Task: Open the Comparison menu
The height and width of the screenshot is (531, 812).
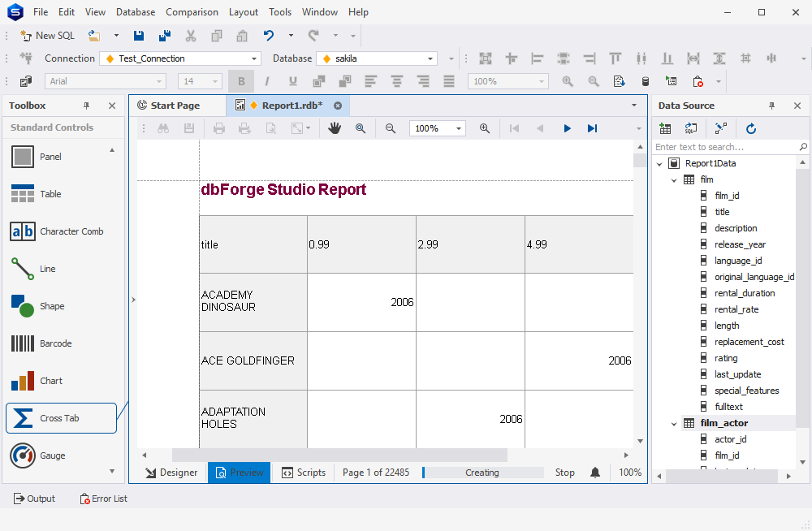Action: pos(192,12)
